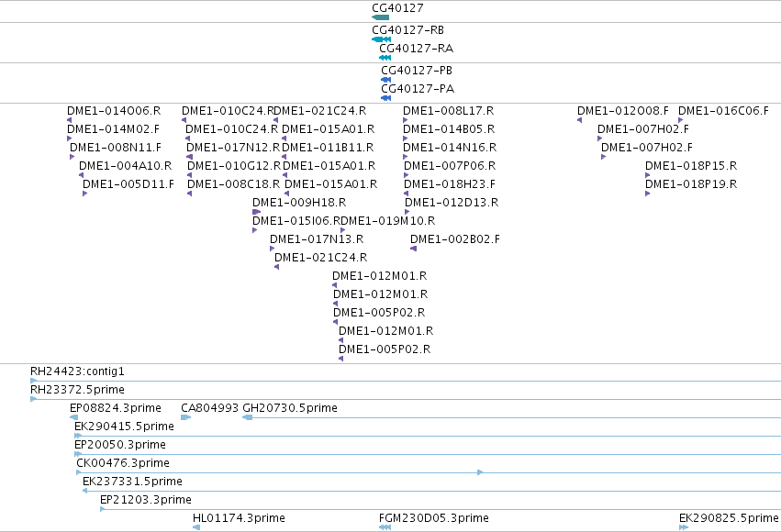Click the DME1-014M02.F feature label
This screenshot has width=781, height=532.
pyautogui.click(x=113, y=129)
